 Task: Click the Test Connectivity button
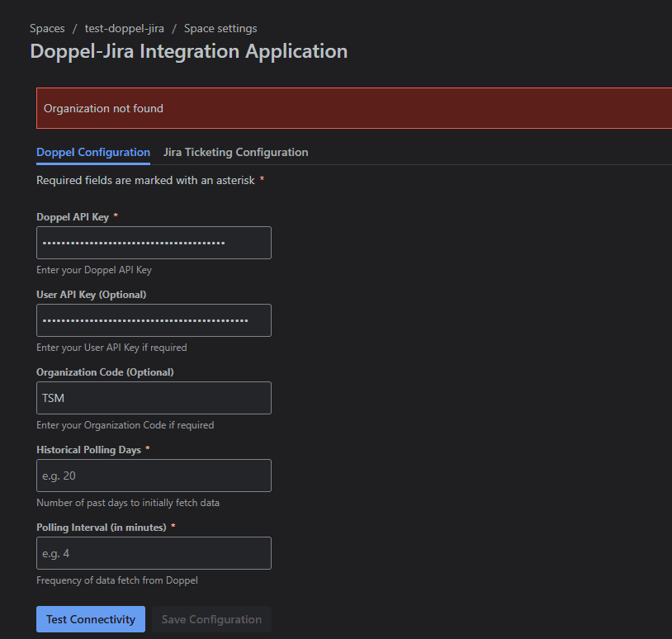[90, 618]
